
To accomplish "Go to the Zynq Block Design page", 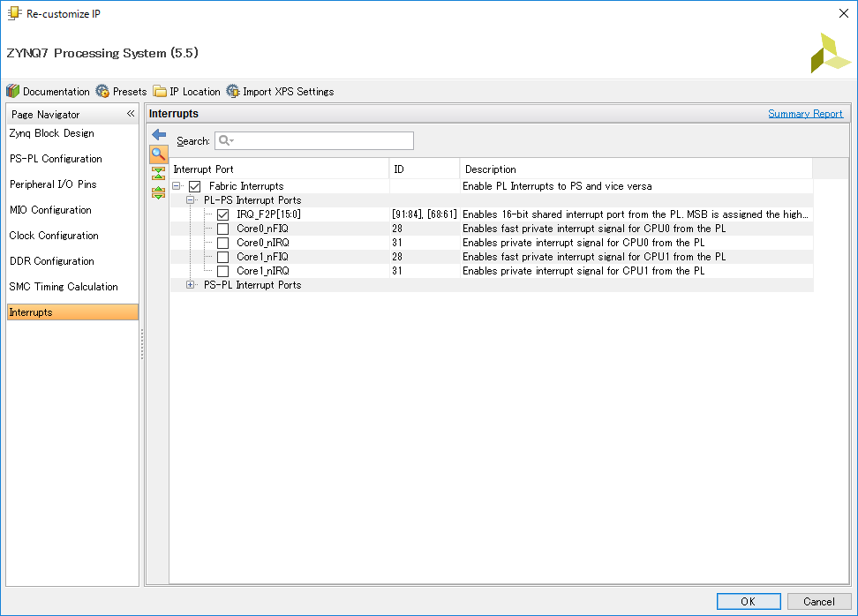I will click(x=51, y=133).
